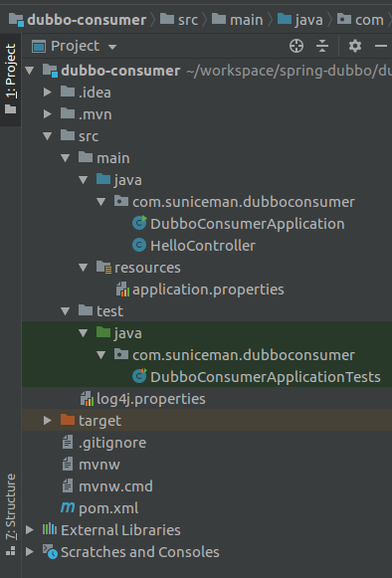The height and width of the screenshot is (578, 392).
Task: Click the External Libraries icon
Action: tap(50, 529)
